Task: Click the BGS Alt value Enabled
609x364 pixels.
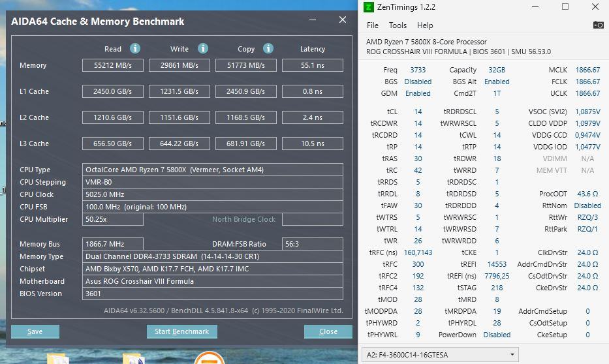Action: tap(497, 82)
